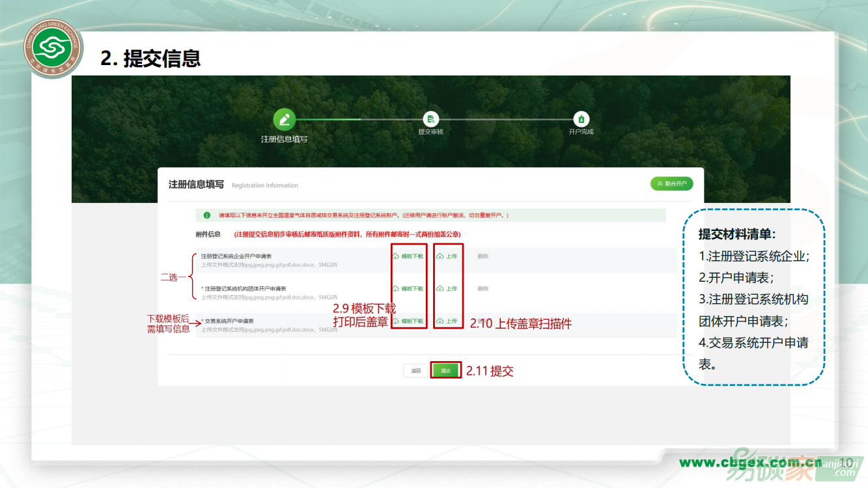Click the 提交审核 step icon
This screenshot has width=868, height=488.
[430, 119]
